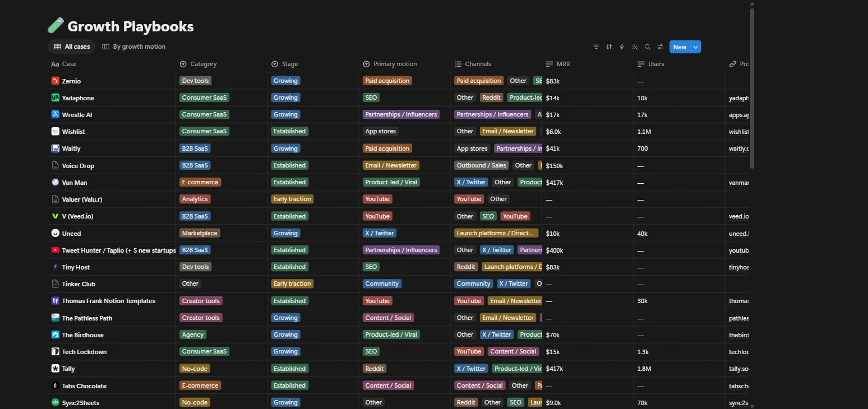Open Zernio's Dev tools category tag
This screenshot has height=409, width=868.
pos(195,81)
